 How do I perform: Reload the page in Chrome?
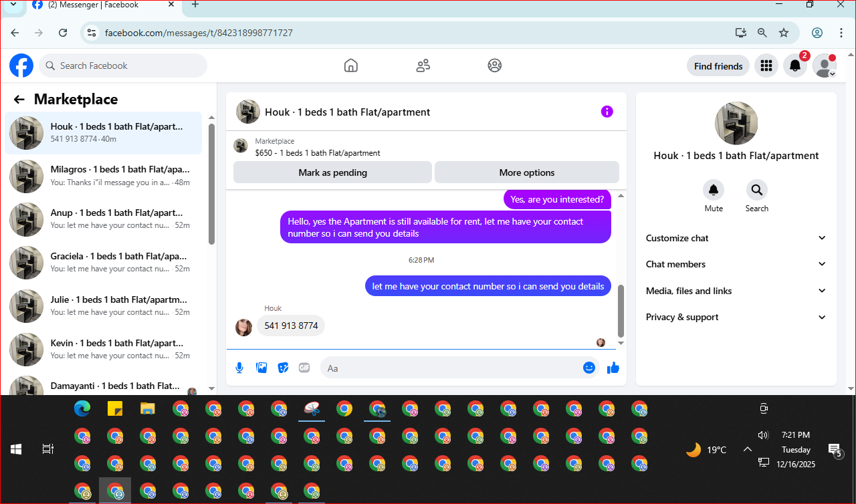pyautogui.click(x=63, y=33)
